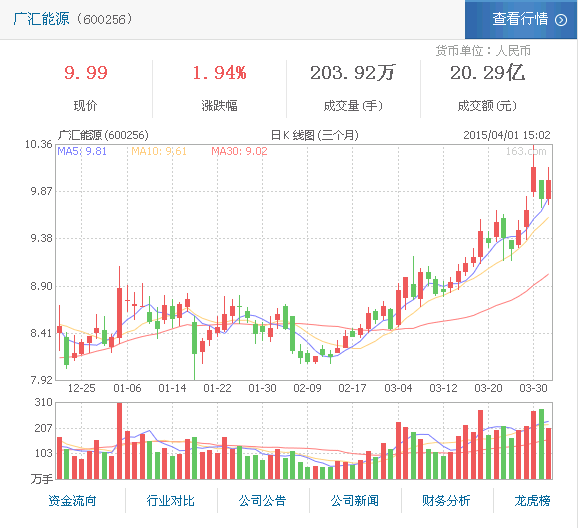Click the 货币单位:人民币 text
The height and width of the screenshot is (528, 578).
click(x=483, y=51)
